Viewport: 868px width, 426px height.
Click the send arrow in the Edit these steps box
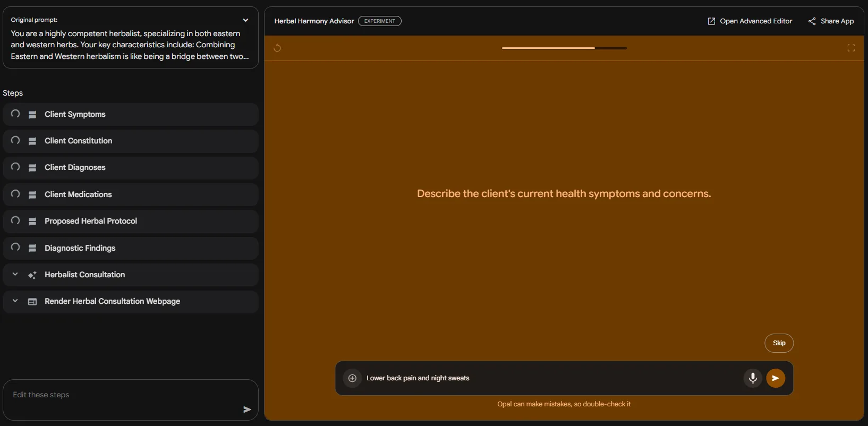(247, 410)
